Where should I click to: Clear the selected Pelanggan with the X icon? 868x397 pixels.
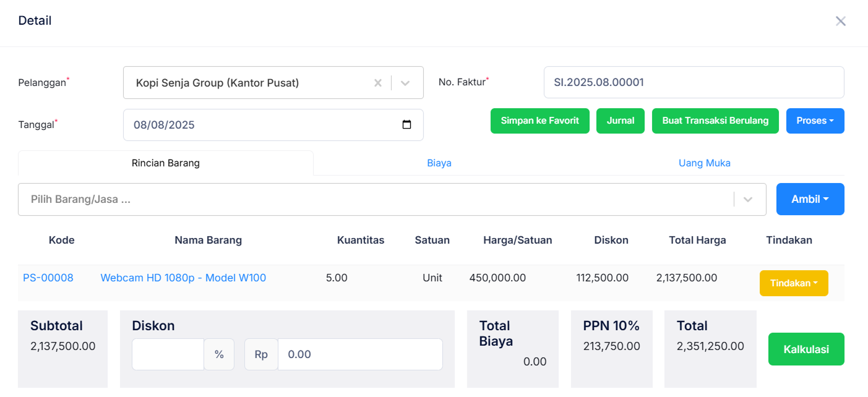click(x=377, y=82)
